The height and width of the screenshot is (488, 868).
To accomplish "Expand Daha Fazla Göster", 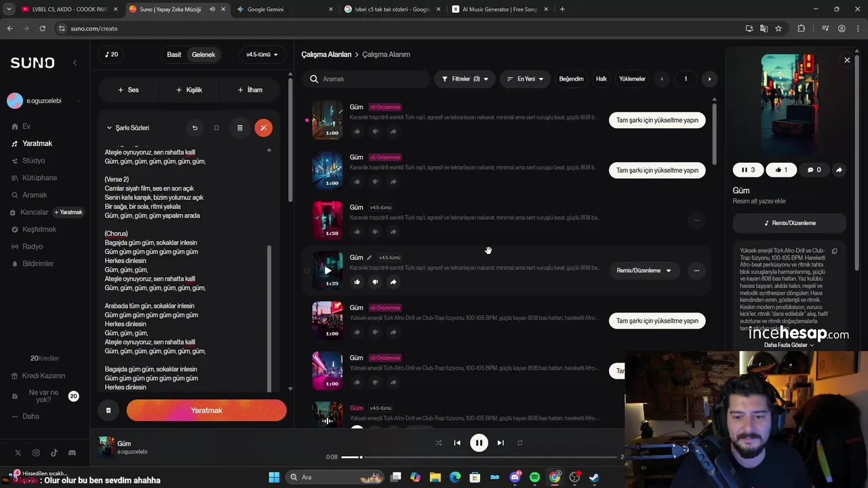I will pyautogui.click(x=789, y=345).
